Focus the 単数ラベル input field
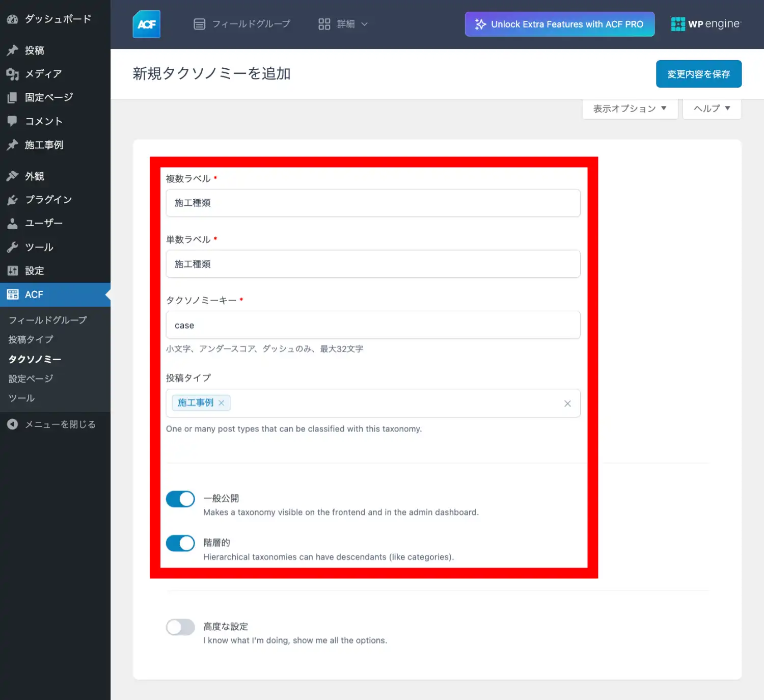The height and width of the screenshot is (700, 764). point(373,264)
